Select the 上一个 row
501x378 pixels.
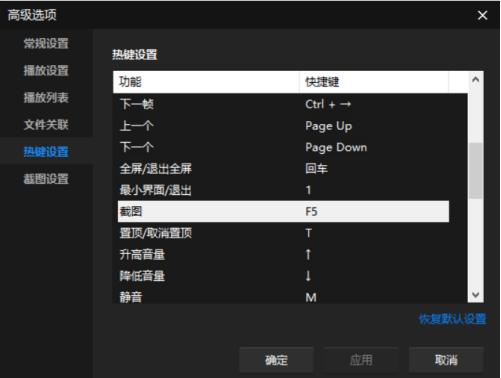pos(283,126)
